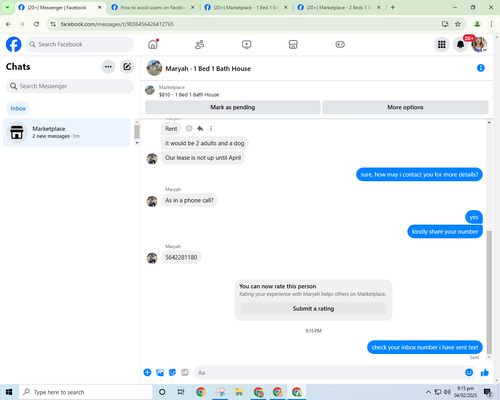Click sent message 'kindly share your number'

pos(445,232)
